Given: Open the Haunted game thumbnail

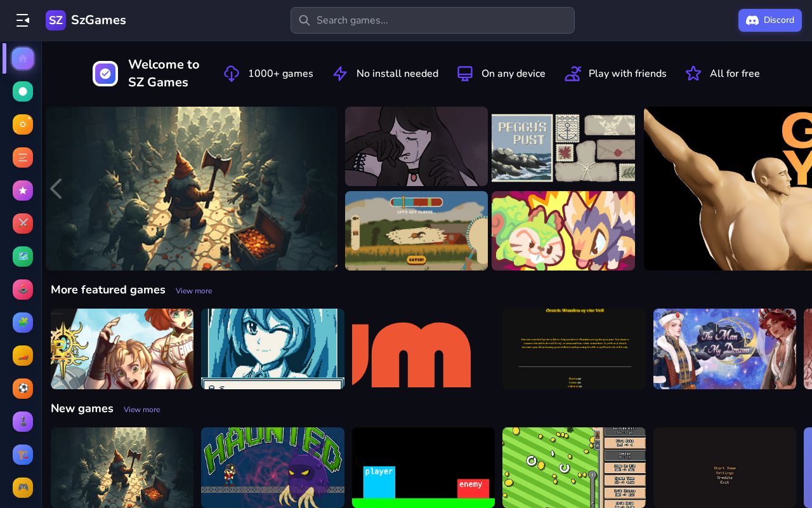Looking at the screenshot, I should [x=273, y=467].
